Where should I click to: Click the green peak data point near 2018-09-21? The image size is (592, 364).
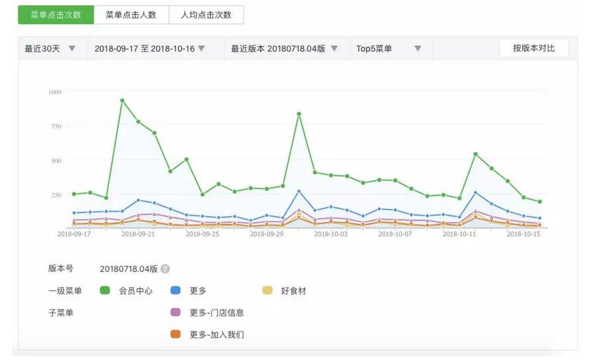pyautogui.click(x=123, y=100)
